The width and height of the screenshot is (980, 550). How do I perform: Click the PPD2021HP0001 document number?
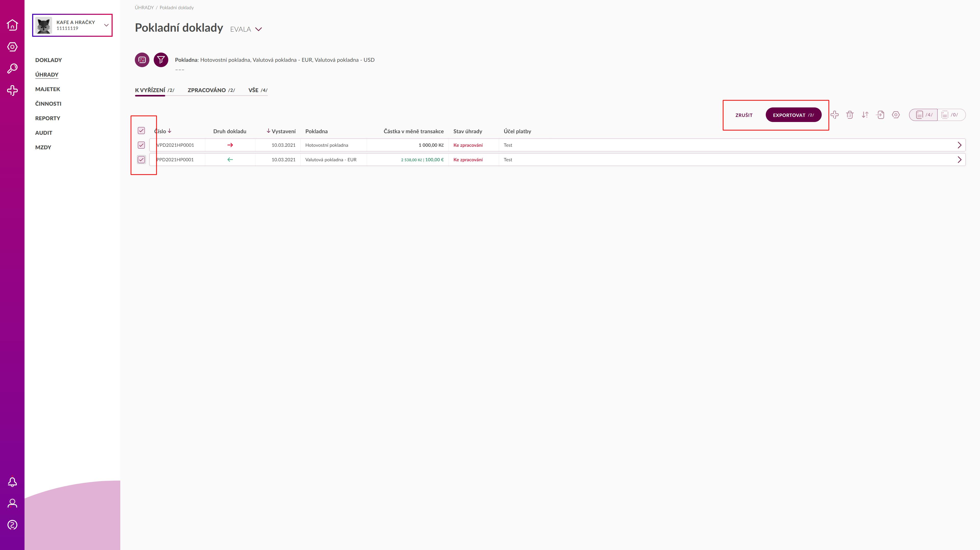175,160
